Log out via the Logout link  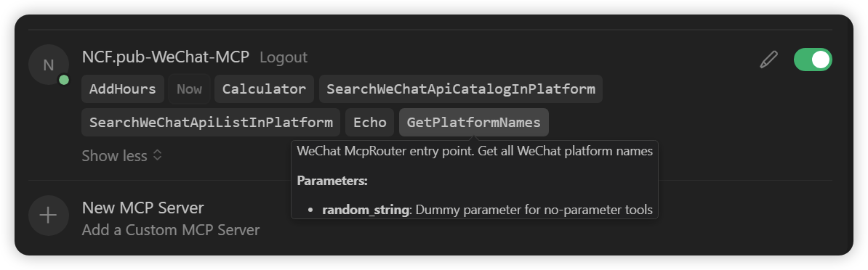284,57
